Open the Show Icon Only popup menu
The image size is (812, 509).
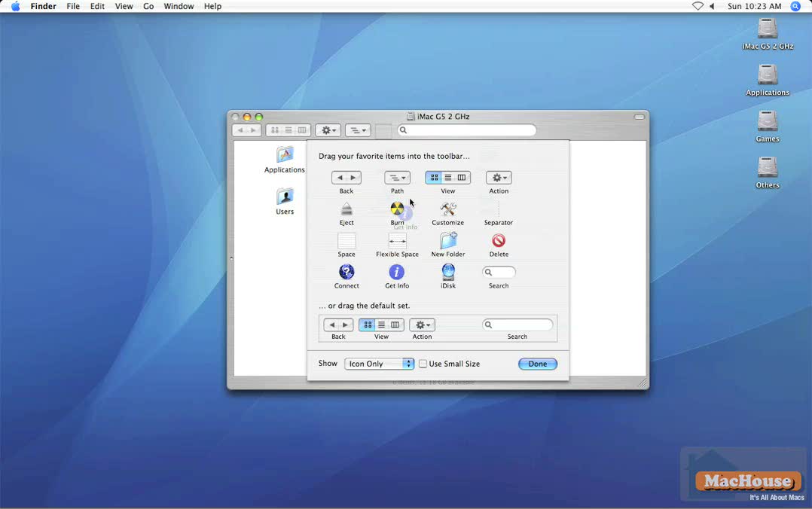pos(379,364)
